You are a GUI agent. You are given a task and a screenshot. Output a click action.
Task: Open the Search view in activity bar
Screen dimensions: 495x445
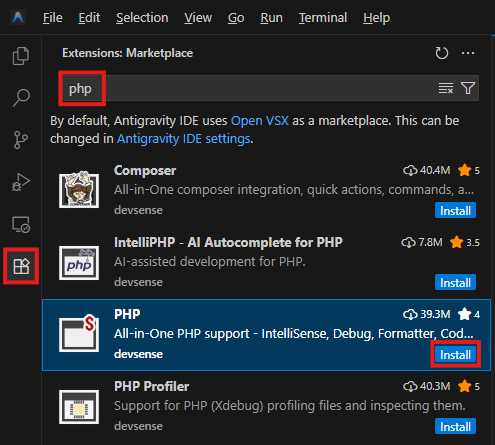(x=21, y=98)
